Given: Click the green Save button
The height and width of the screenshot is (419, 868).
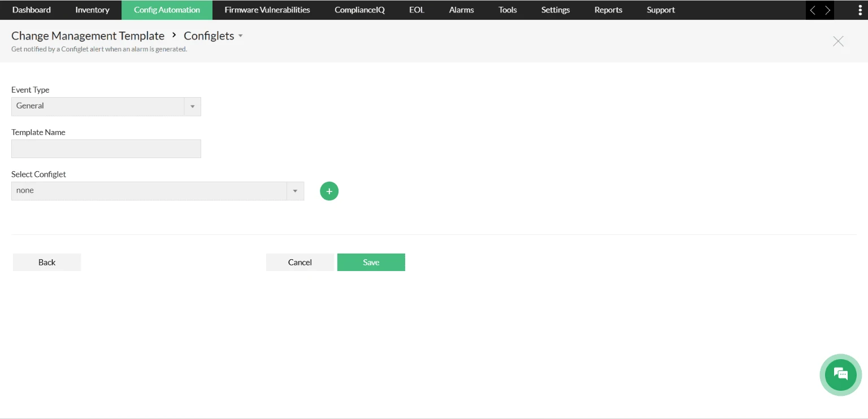Looking at the screenshot, I should click(x=371, y=262).
